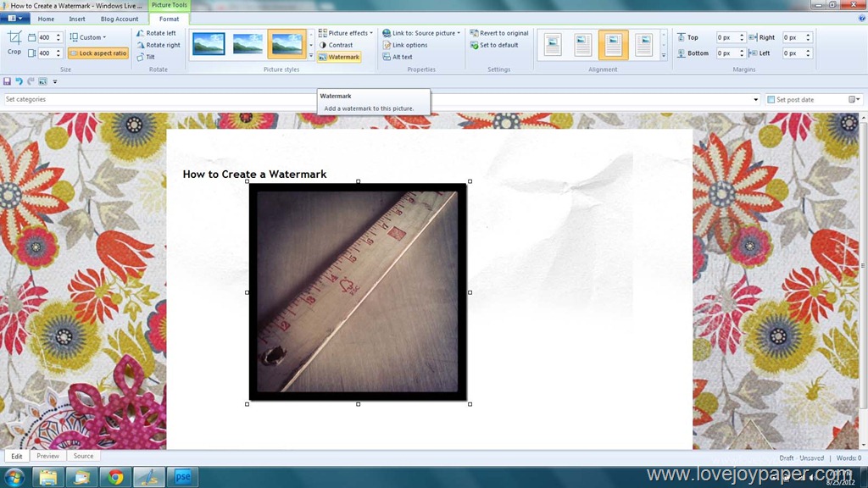
Task: Apply the Tilt option
Action: tap(146, 57)
